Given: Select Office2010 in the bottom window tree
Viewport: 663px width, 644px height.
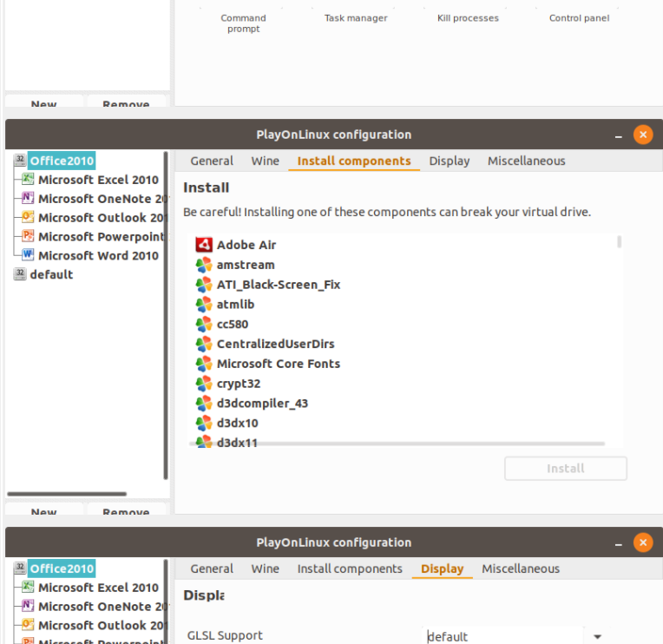Looking at the screenshot, I should 62,568.
